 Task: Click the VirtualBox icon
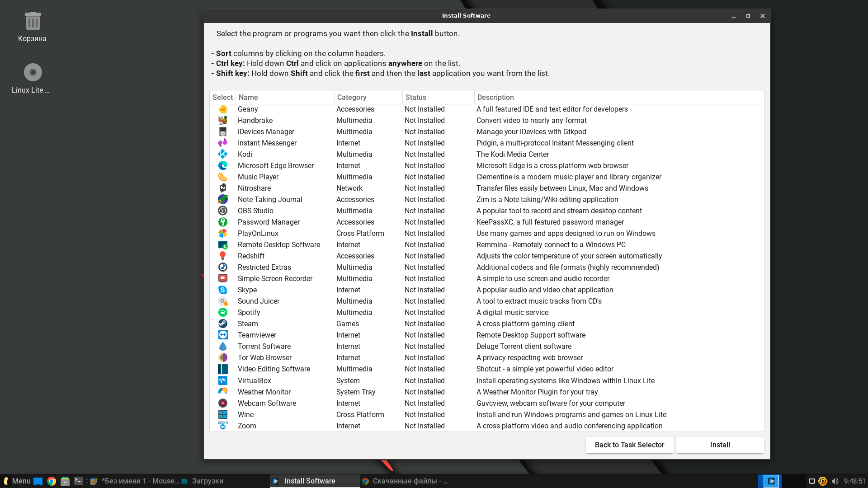[x=222, y=380]
